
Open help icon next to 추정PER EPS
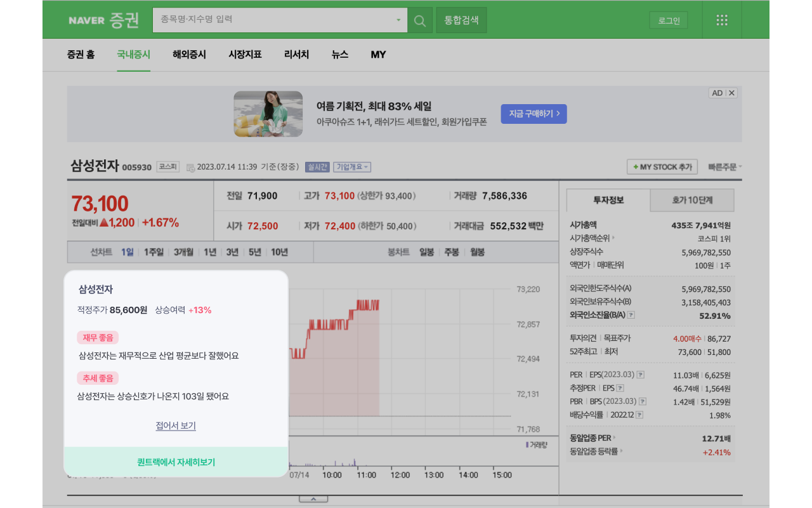point(620,388)
